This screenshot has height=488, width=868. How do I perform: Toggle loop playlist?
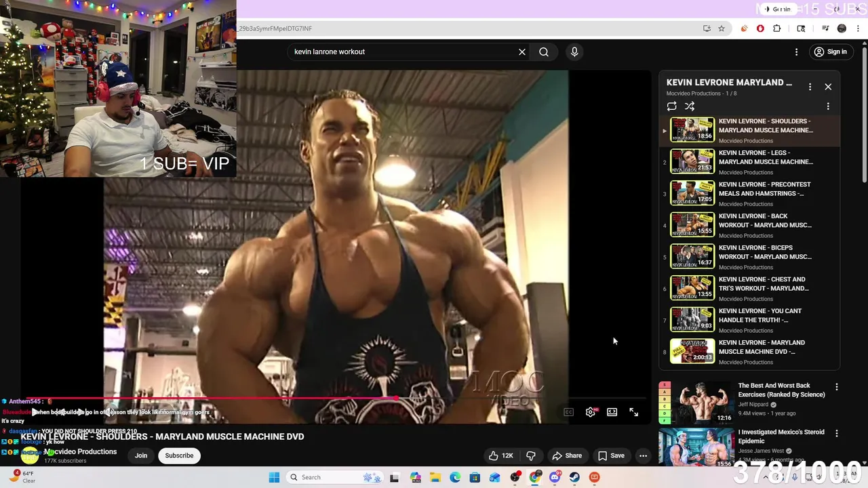(x=671, y=106)
